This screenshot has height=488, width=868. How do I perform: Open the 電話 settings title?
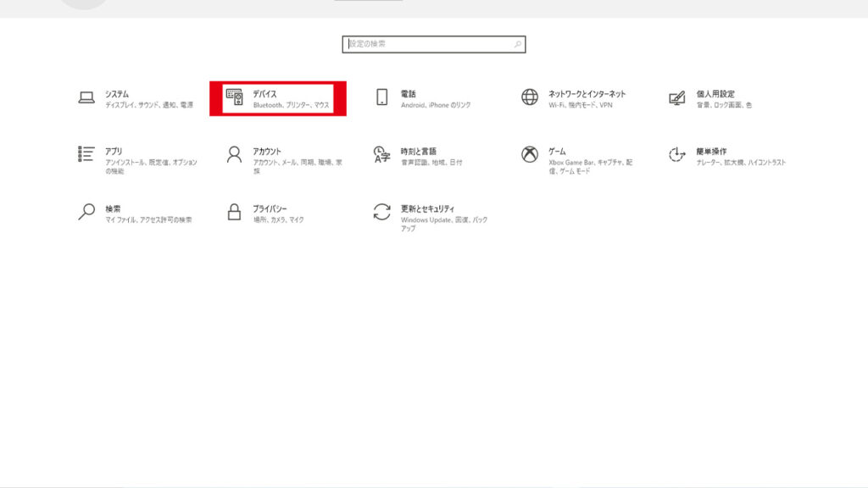click(x=409, y=94)
